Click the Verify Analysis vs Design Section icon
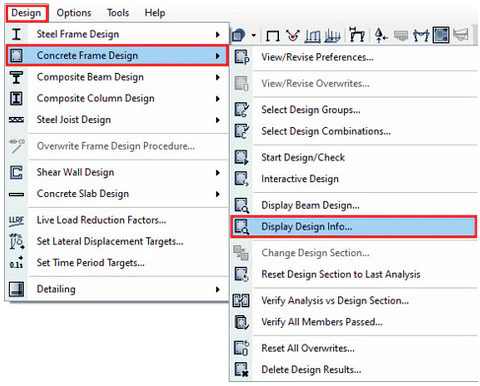 (241, 301)
